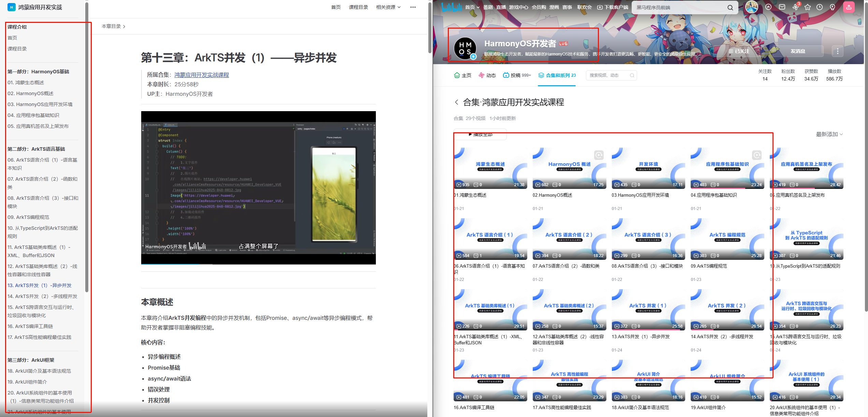Image resolution: width=868 pixels, height=417 pixels.
Task: Click the dynamic feed pinwheel icon in header
Action: tap(795, 7)
